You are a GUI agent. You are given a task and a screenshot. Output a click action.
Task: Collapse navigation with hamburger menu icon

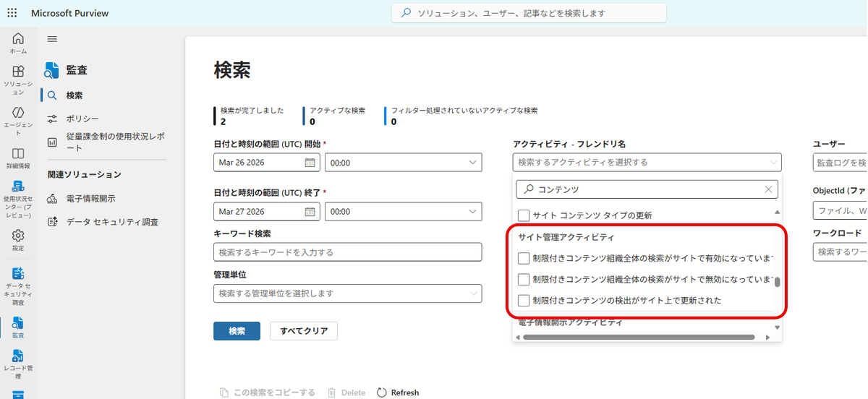pos(52,39)
